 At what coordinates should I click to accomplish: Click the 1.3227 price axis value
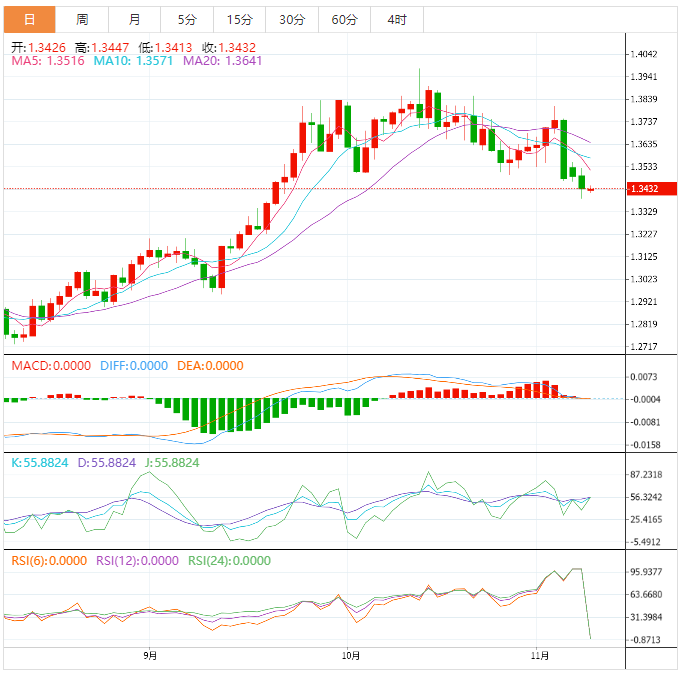644,234
